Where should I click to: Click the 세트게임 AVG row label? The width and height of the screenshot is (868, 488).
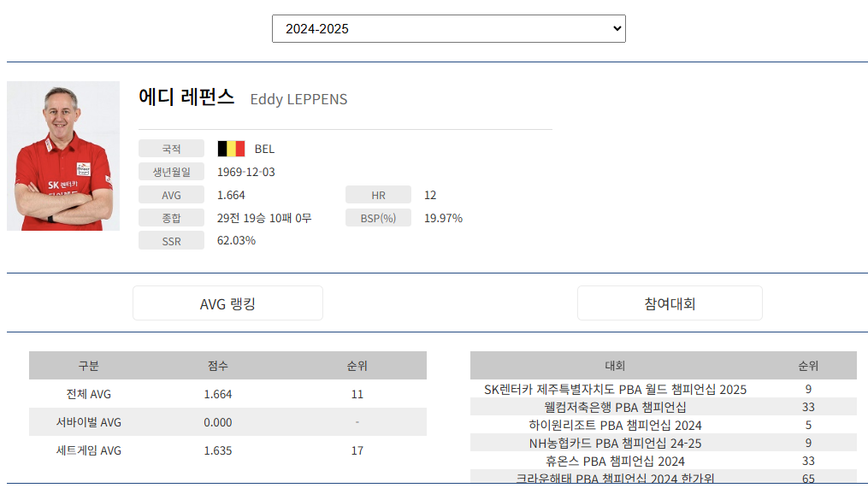89,450
